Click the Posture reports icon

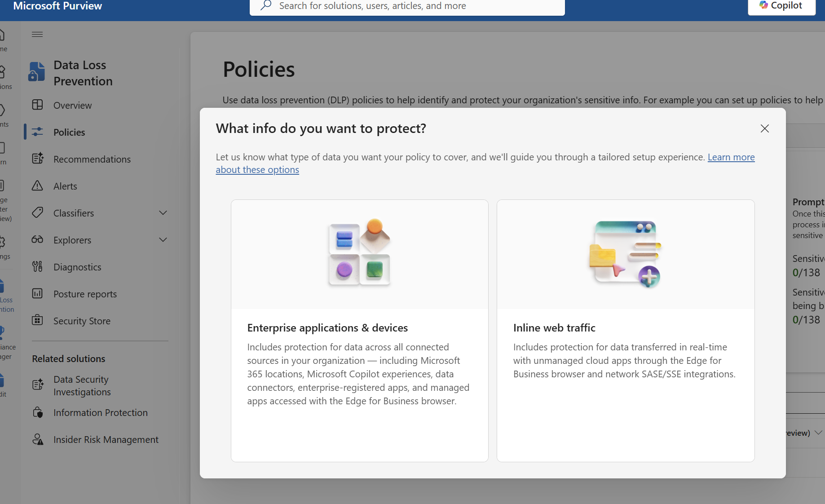coord(37,294)
